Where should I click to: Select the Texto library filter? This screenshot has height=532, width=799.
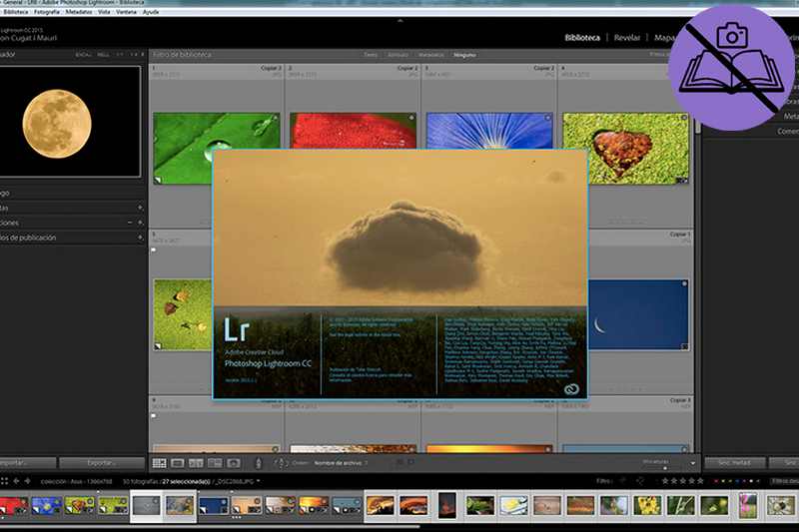(371, 55)
